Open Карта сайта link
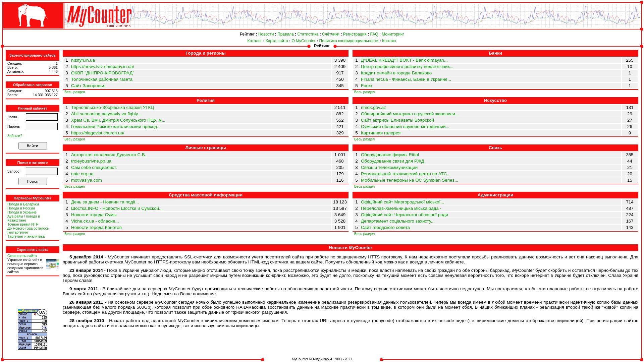The height and width of the screenshot is (362, 644). click(277, 41)
